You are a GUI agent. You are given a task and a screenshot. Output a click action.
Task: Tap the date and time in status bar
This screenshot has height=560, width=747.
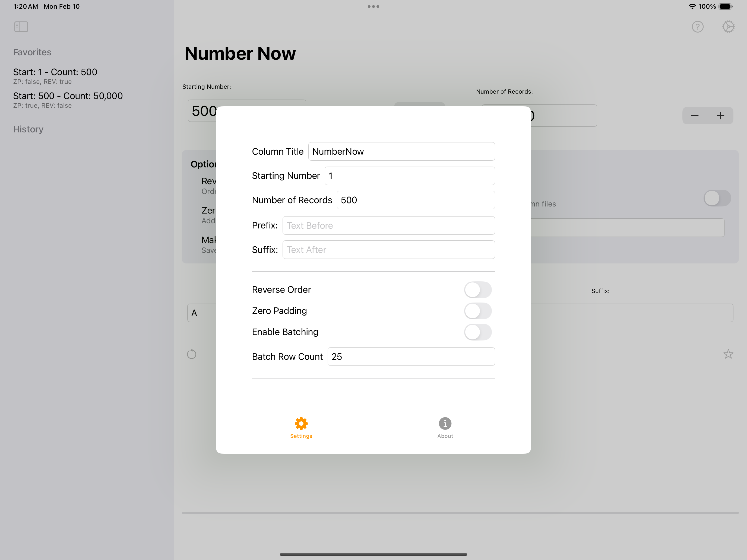(x=47, y=7)
